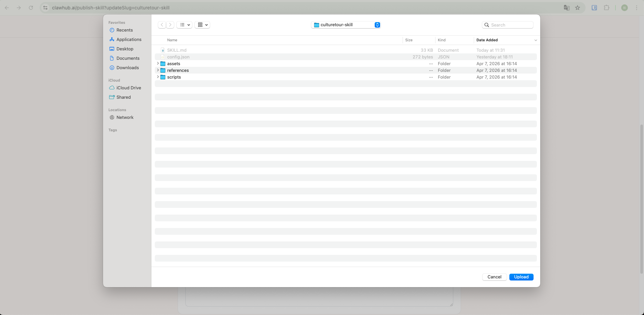The width and height of the screenshot is (644, 315).
Task: Click the Applications sidebar icon
Action: pyautogui.click(x=112, y=40)
